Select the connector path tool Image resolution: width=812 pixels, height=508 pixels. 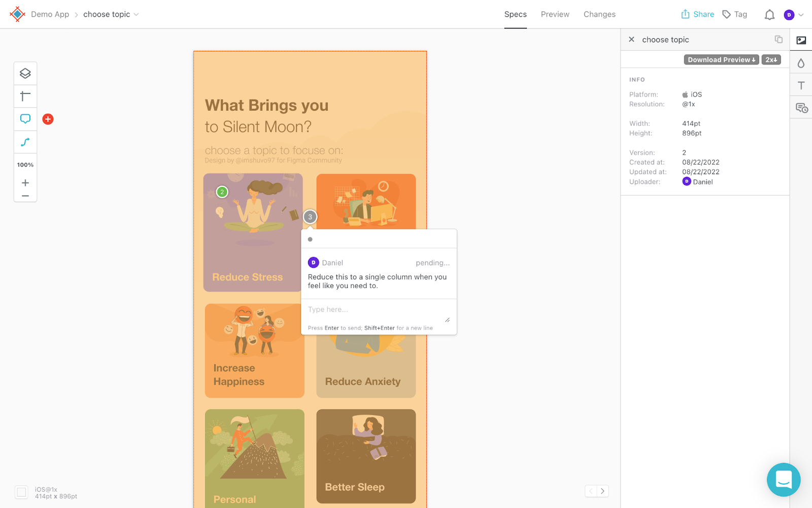point(25,142)
